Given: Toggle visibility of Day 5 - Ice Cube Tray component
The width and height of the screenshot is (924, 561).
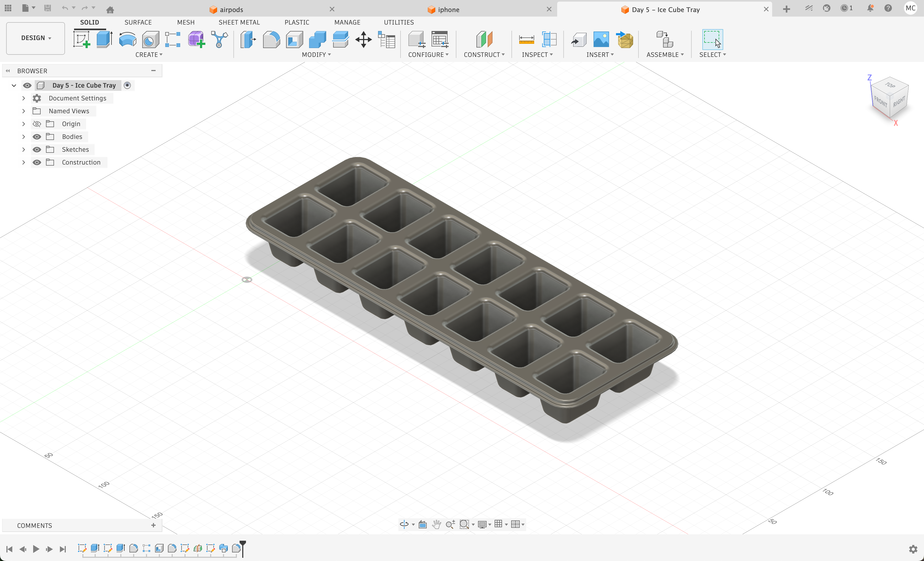Looking at the screenshot, I should click(x=27, y=85).
